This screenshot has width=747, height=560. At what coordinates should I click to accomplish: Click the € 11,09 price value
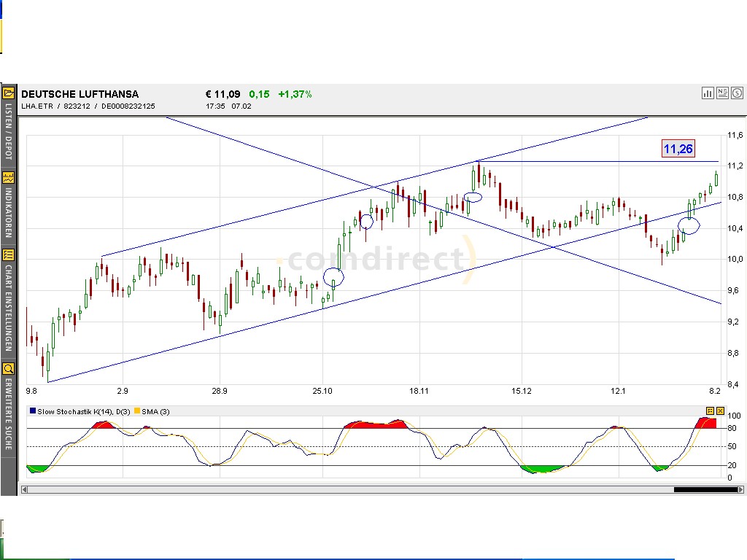(223, 94)
